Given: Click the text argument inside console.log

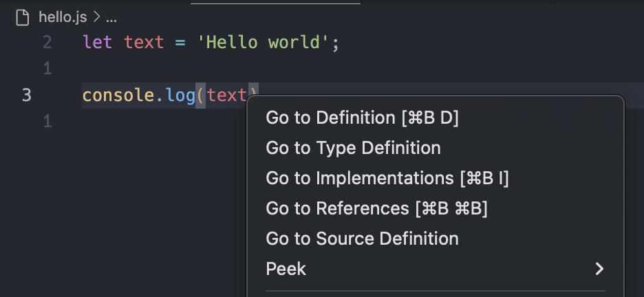Looking at the screenshot, I should [227, 95].
